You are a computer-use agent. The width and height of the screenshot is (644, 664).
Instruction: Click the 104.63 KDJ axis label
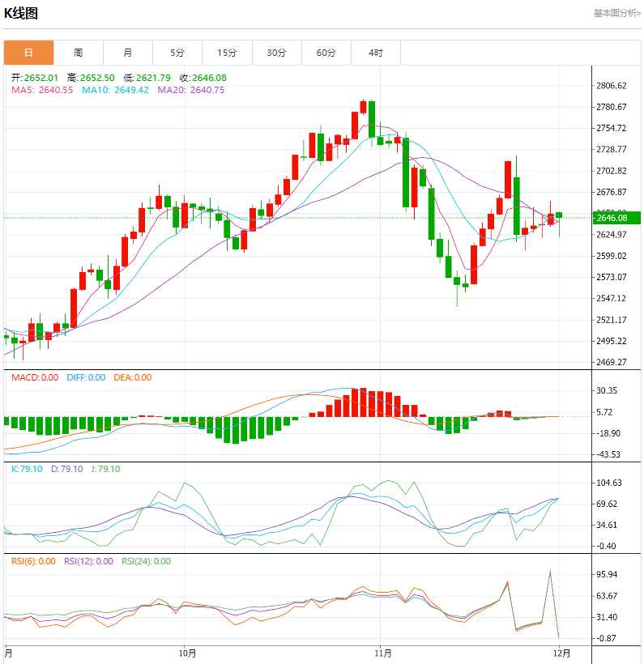tap(609, 483)
